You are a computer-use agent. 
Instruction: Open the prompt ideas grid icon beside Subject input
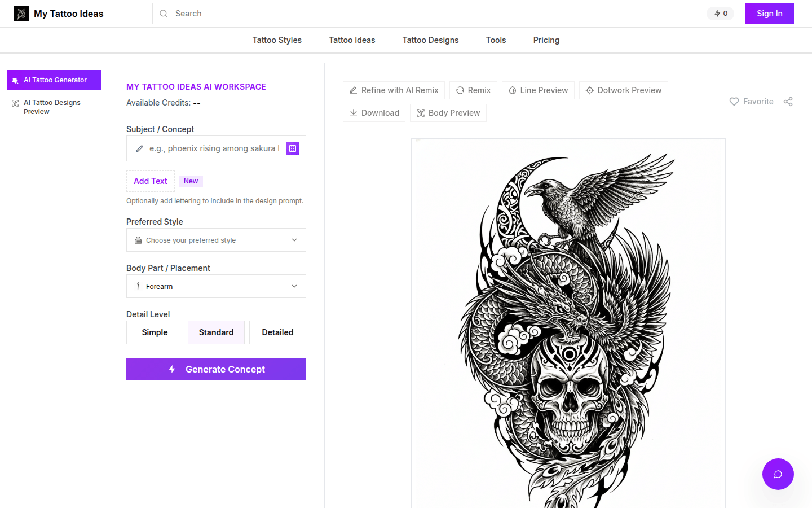292,148
